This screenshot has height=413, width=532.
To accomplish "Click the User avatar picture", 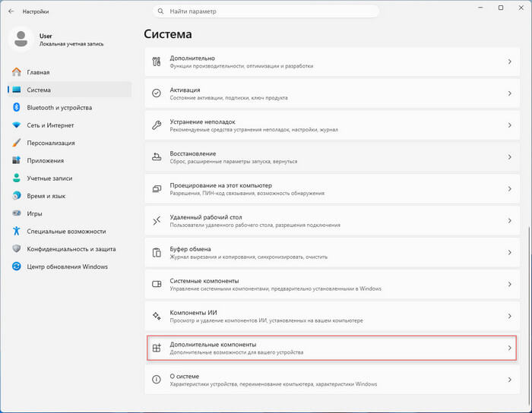I will click(x=21, y=39).
